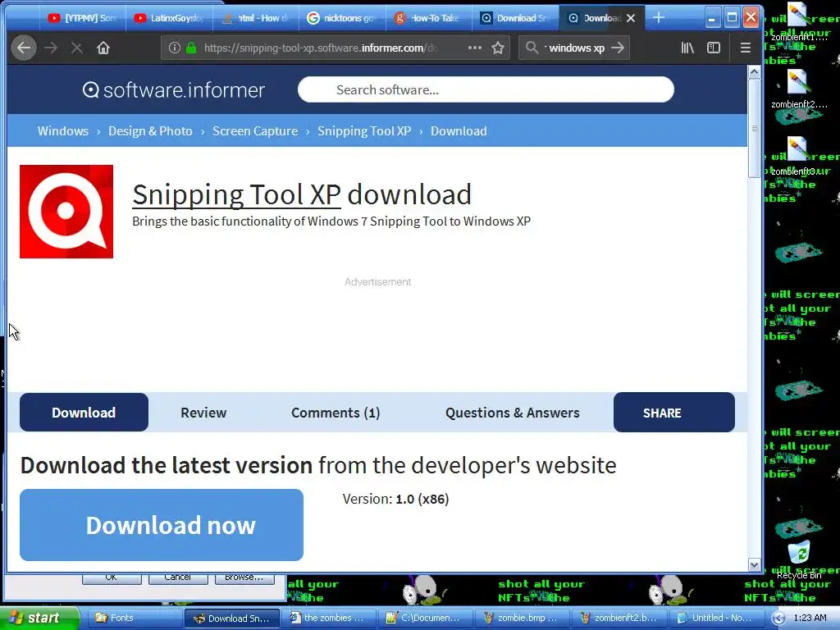Switch to zombie.bmp taskbar item
The image size is (840, 630).
(x=521, y=619)
